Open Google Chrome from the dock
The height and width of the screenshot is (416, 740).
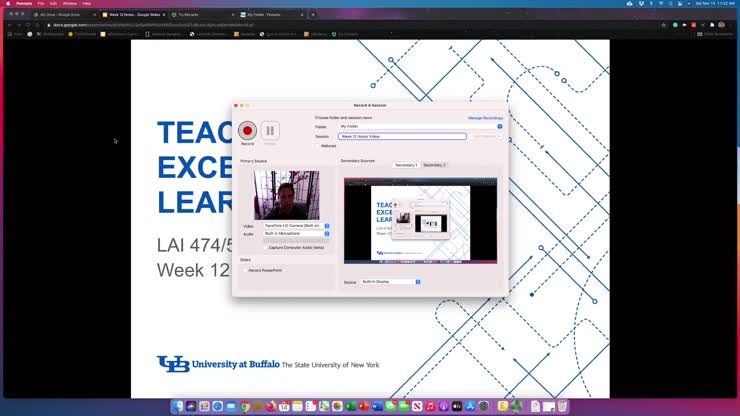(244, 406)
